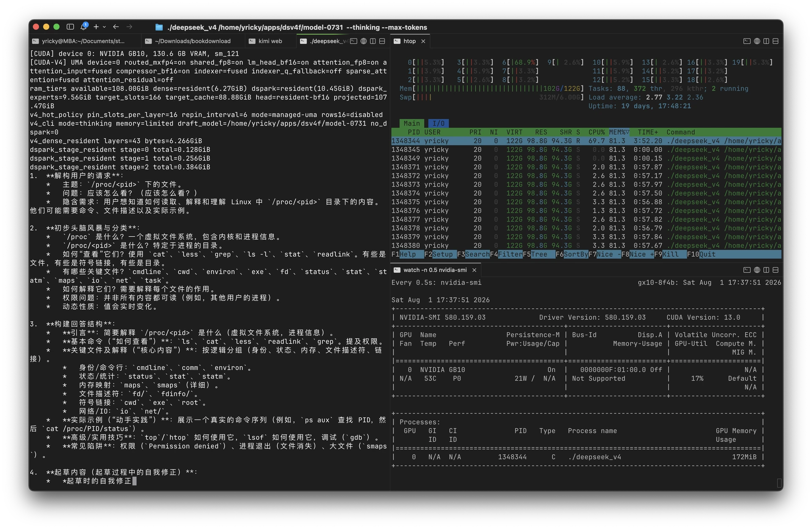The width and height of the screenshot is (812, 529).
Task: Click the window title ./deepseek_v4 command text
Action: (297, 27)
